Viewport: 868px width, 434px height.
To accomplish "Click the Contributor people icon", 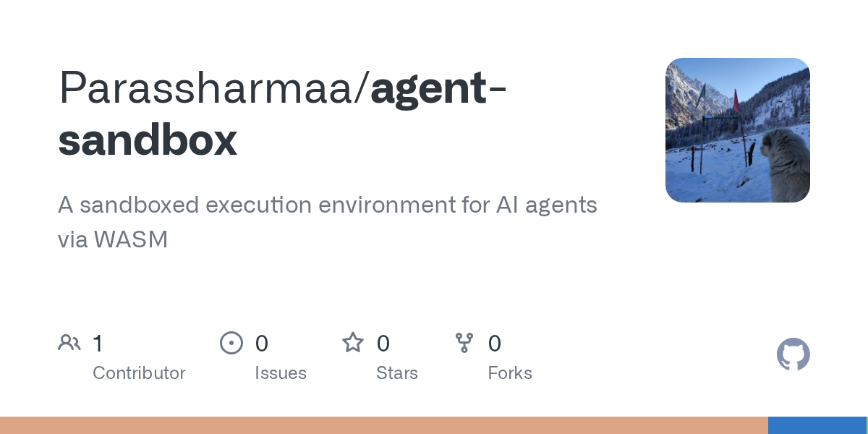I will [x=69, y=343].
